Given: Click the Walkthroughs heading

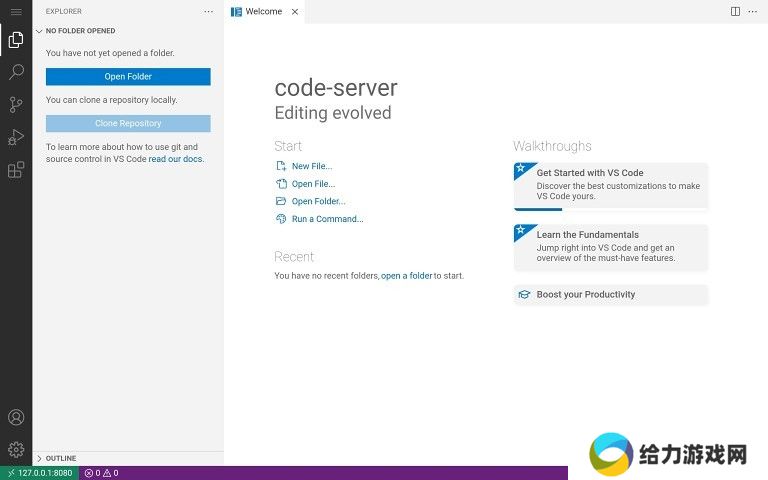Looking at the screenshot, I should (x=552, y=146).
